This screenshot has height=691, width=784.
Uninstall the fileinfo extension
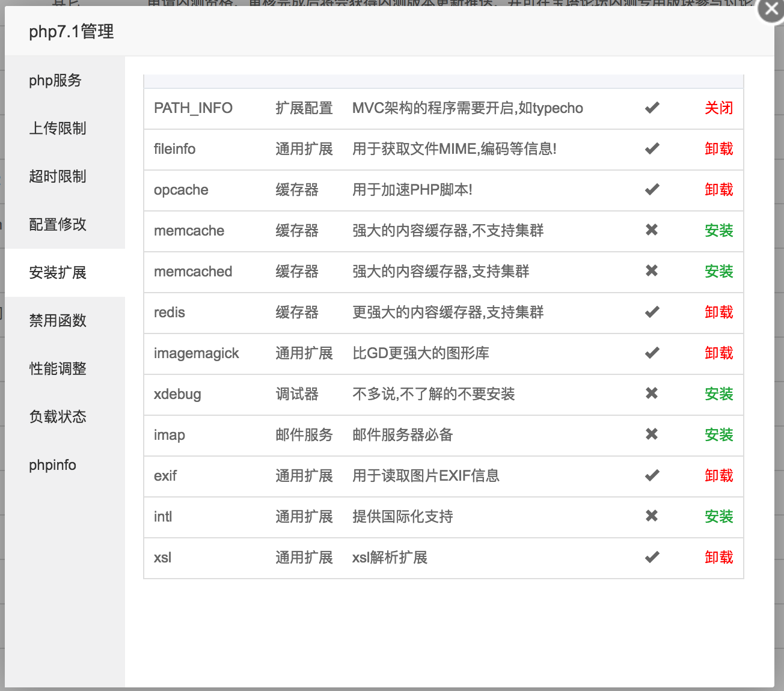(719, 149)
